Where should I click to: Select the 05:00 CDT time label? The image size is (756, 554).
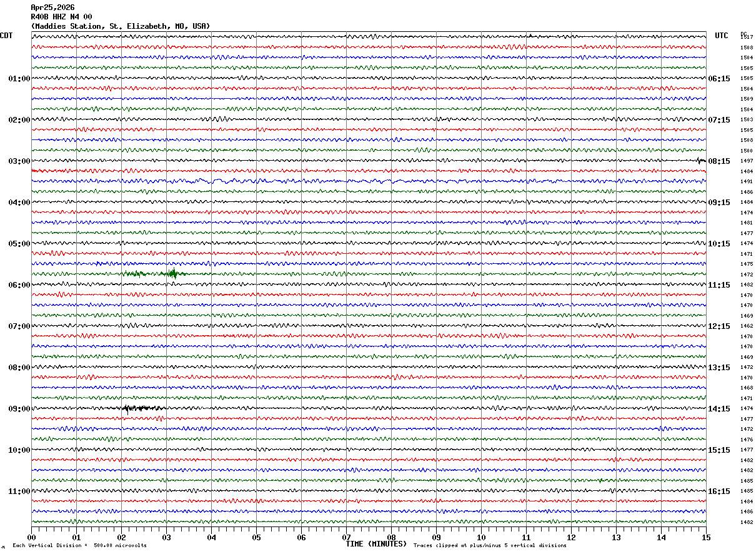[x=19, y=244]
